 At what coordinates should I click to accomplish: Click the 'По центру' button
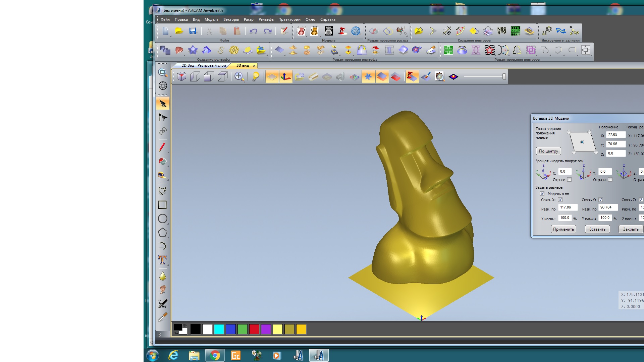tap(548, 151)
